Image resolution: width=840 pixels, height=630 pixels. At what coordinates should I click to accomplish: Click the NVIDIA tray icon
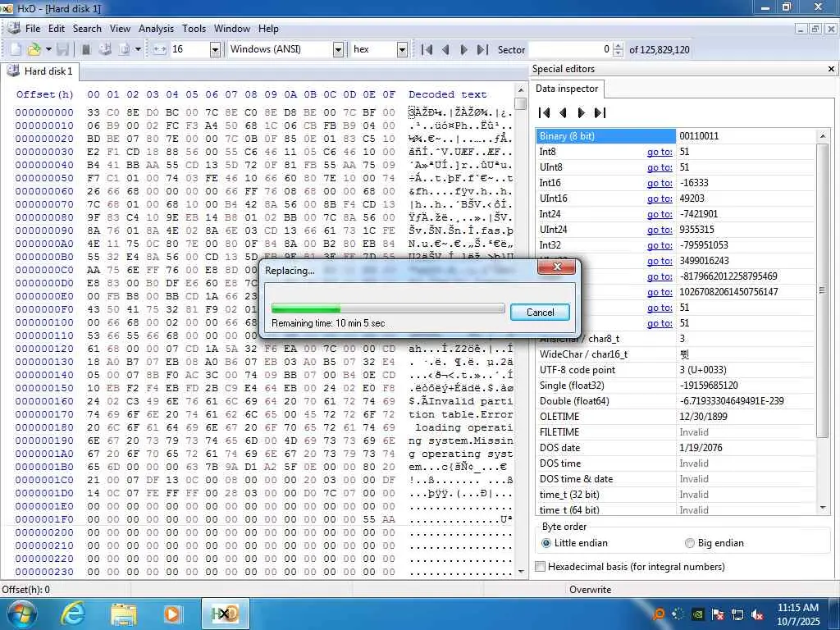[697, 614]
